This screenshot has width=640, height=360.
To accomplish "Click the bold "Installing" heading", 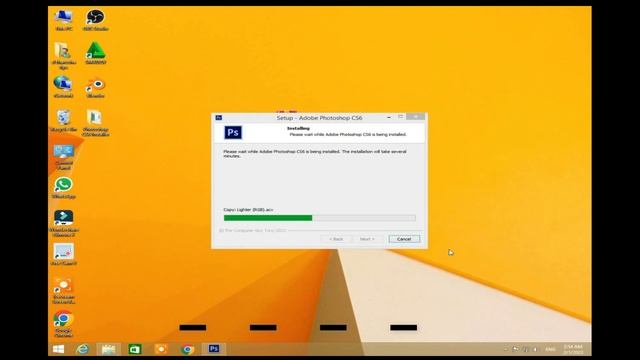I will point(298,128).
